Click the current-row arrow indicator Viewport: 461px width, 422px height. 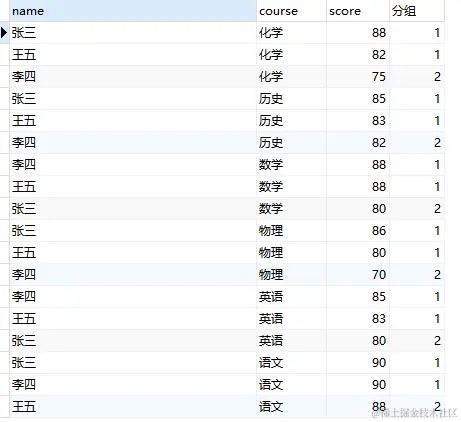[x=4, y=33]
